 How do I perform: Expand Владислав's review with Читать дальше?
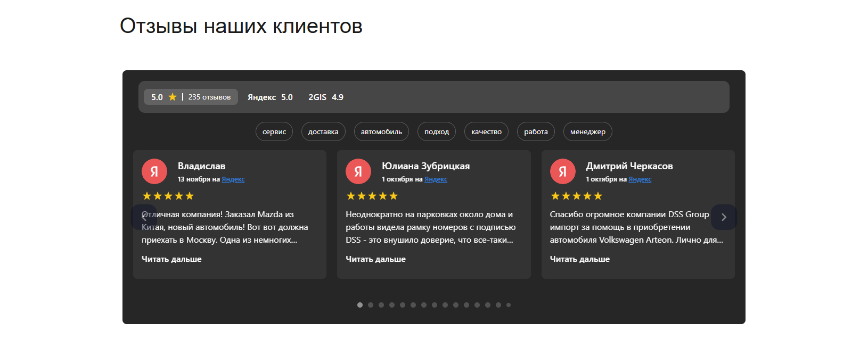[x=171, y=259]
